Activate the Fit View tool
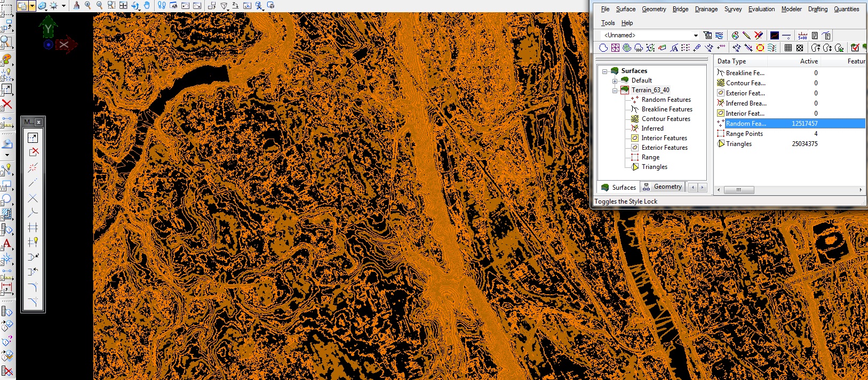 click(123, 5)
